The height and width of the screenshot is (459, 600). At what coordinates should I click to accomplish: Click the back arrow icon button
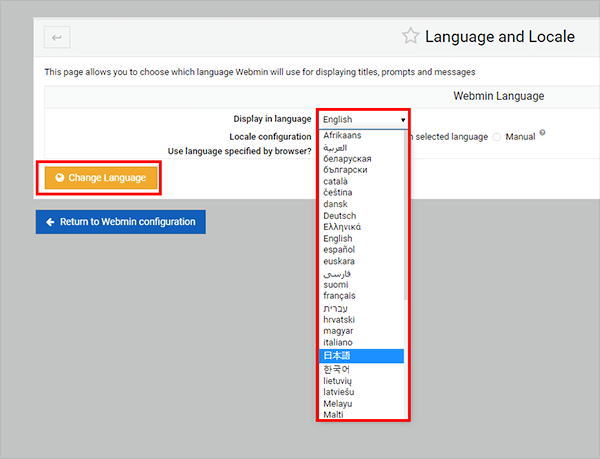tap(57, 37)
